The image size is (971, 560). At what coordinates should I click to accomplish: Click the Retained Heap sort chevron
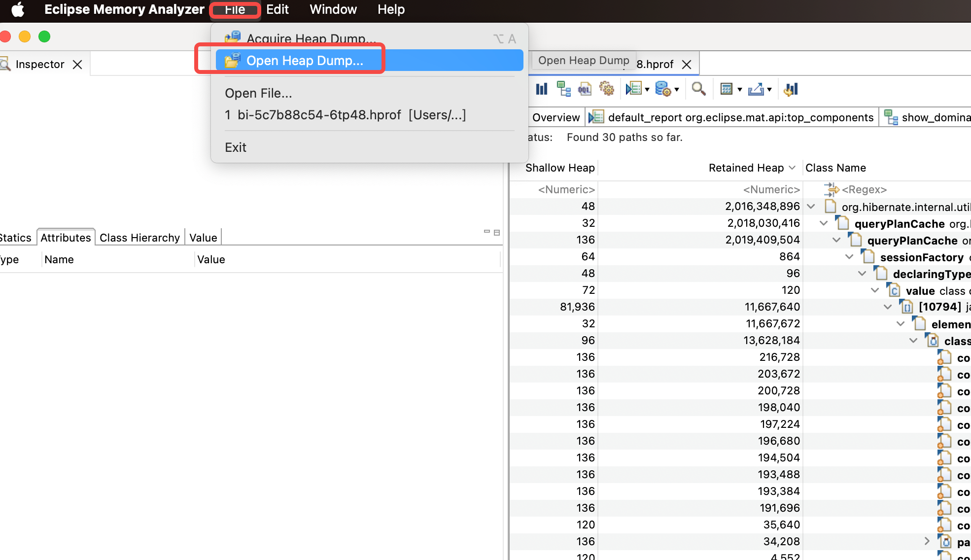click(x=792, y=168)
